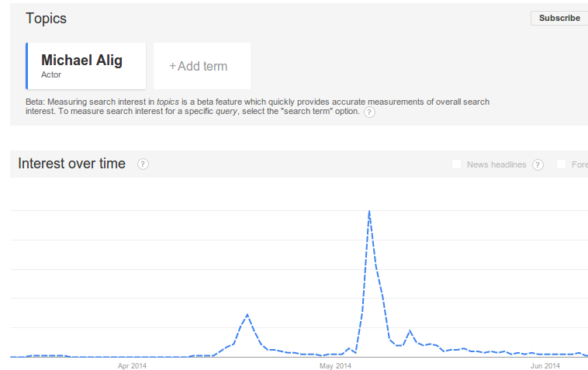Click the Jun 2014 axis label
This screenshot has width=588, height=370.
point(545,366)
